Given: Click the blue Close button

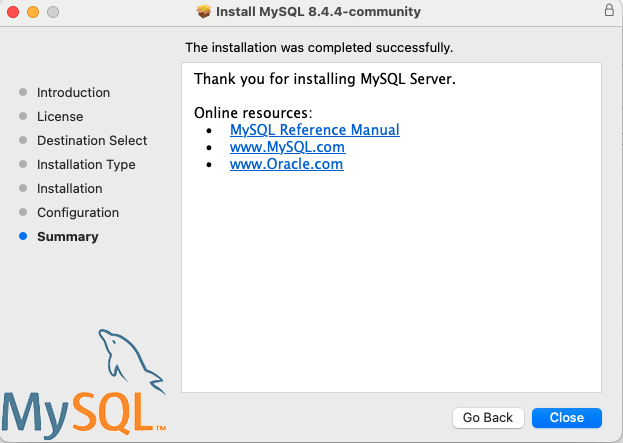Looking at the screenshot, I should (x=566, y=417).
